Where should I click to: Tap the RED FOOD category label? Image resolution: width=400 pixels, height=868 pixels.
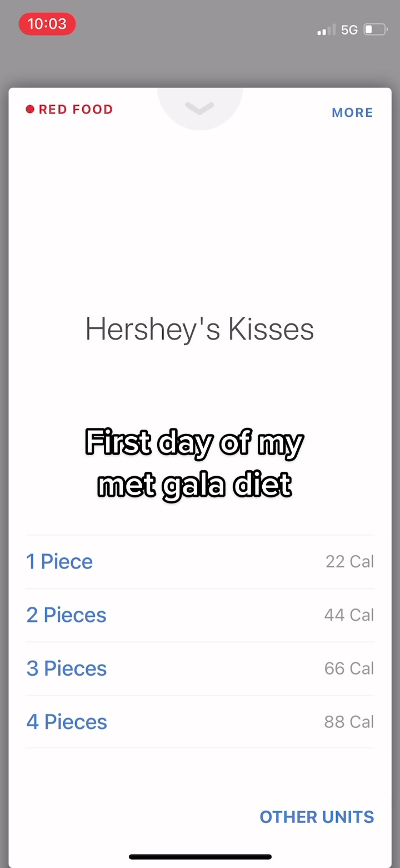click(76, 109)
